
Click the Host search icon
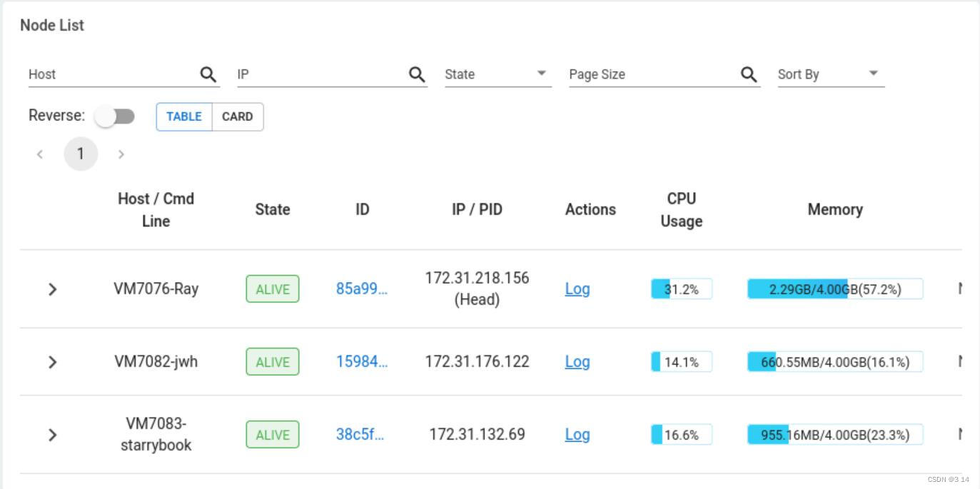pyautogui.click(x=208, y=74)
